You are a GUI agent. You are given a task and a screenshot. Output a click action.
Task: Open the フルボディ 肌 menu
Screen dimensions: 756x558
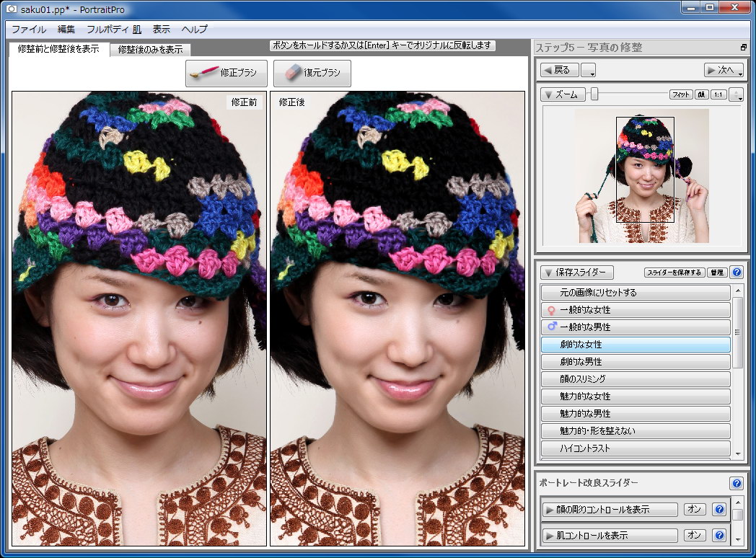(114, 30)
